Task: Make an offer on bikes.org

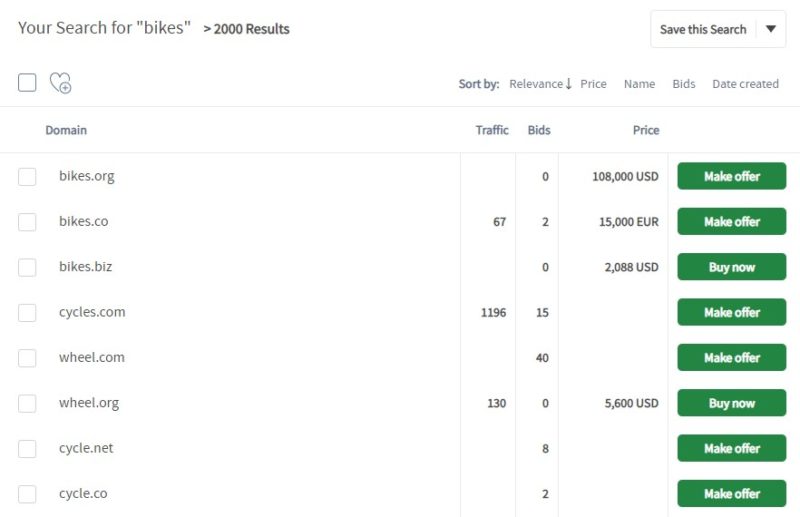Action: [731, 176]
